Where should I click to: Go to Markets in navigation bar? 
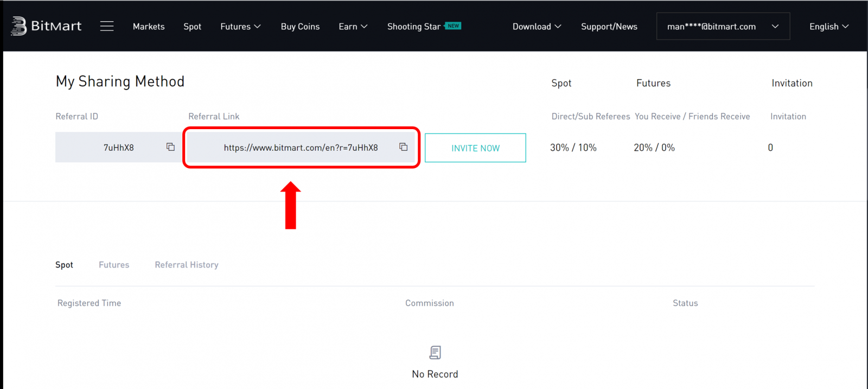(149, 27)
